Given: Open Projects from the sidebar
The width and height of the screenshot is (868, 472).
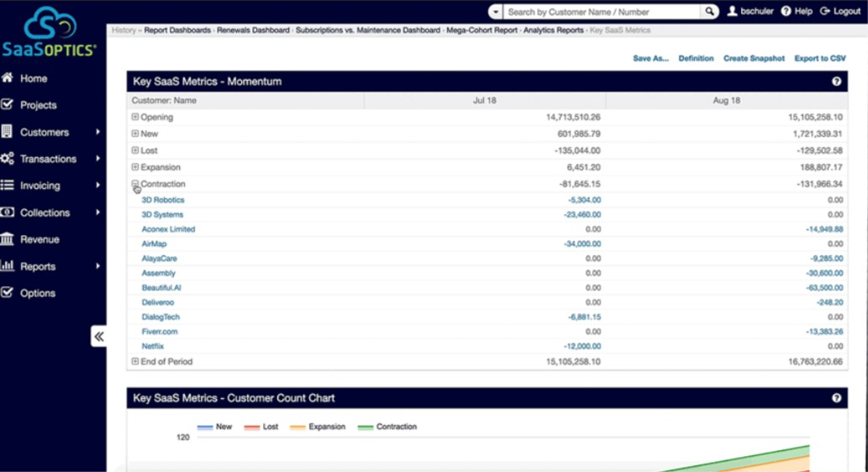Looking at the screenshot, I should [38, 105].
